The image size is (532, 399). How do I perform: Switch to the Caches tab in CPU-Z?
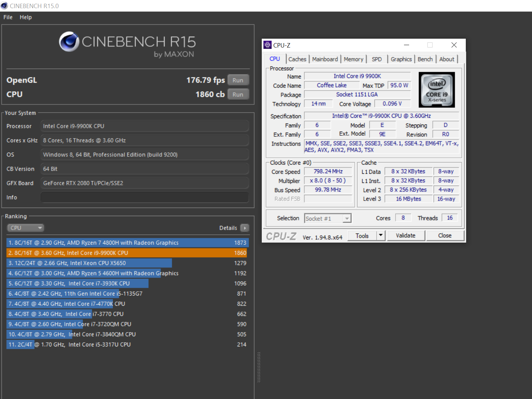(297, 59)
